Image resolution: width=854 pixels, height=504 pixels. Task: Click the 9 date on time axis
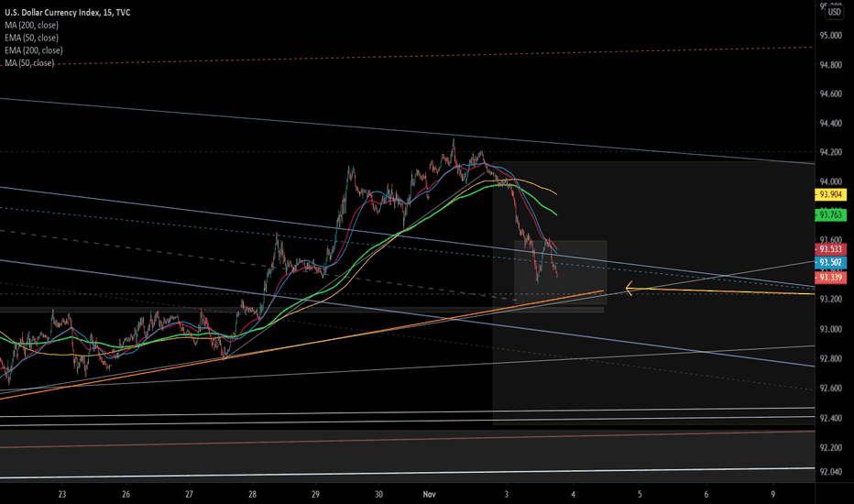pyautogui.click(x=772, y=494)
